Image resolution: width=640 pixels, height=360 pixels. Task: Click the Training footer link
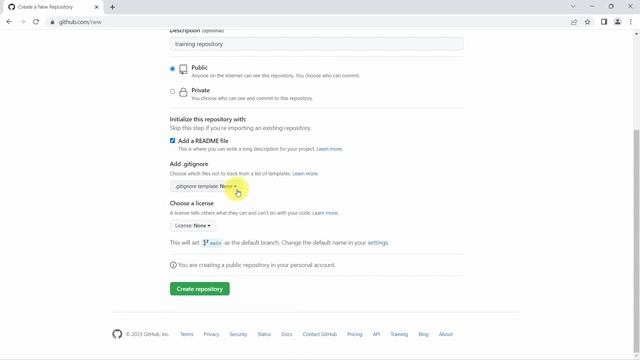tap(399, 334)
